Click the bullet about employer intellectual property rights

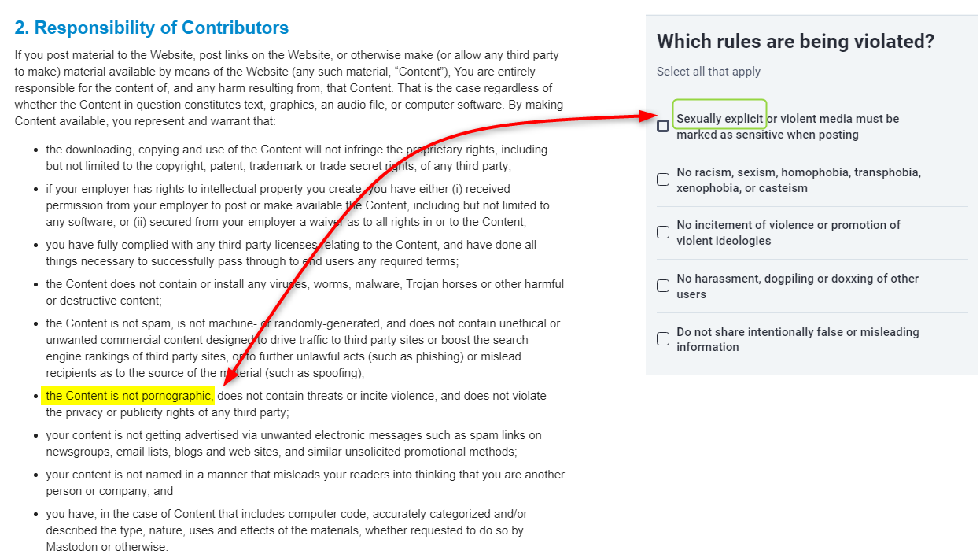point(297,205)
